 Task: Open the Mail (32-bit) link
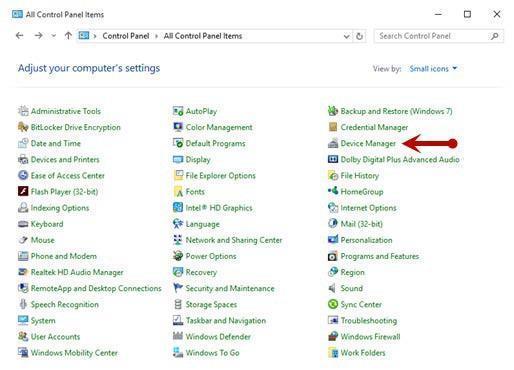(361, 224)
